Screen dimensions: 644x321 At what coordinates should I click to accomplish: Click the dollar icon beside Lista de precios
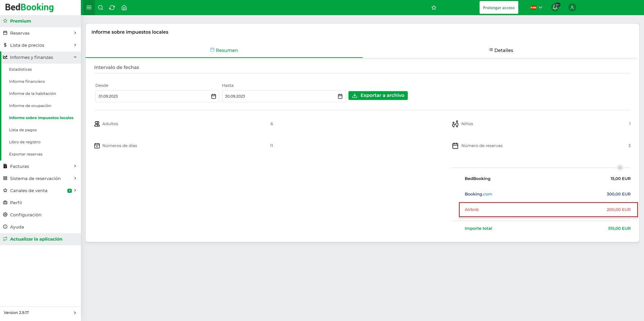(5, 45)
